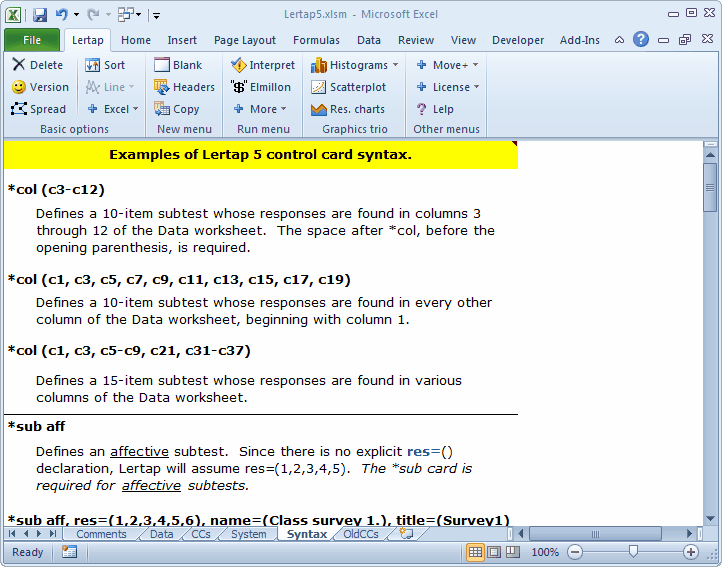Minimize the ribbon caret
Viewport: 722px width, 567px height.
[x=619, y=40]
